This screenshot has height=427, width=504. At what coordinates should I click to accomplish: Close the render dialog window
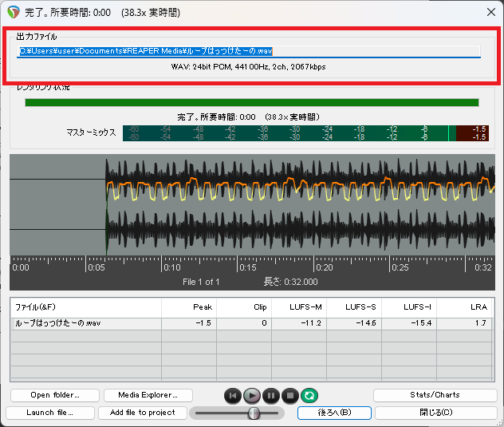[x=490, y=12]
